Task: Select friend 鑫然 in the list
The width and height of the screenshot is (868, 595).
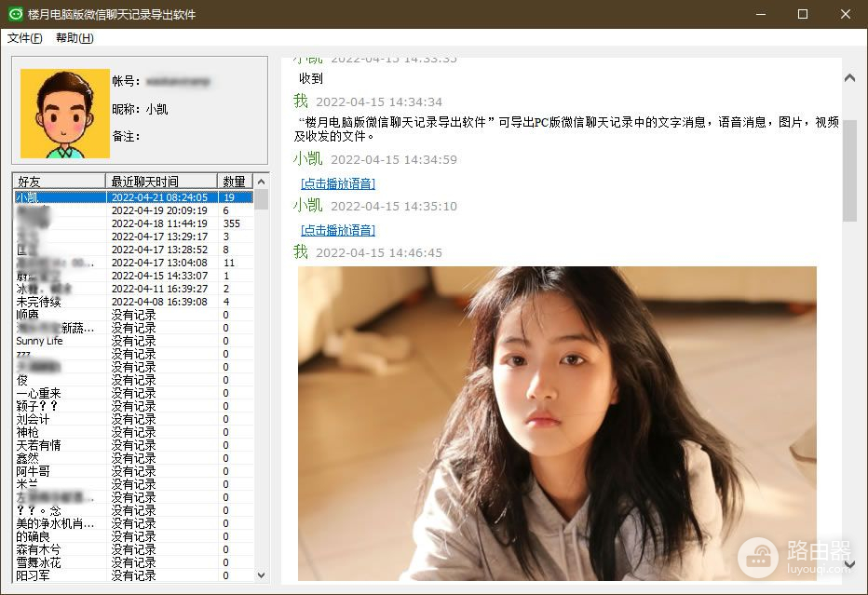Action: coord(133,458)
